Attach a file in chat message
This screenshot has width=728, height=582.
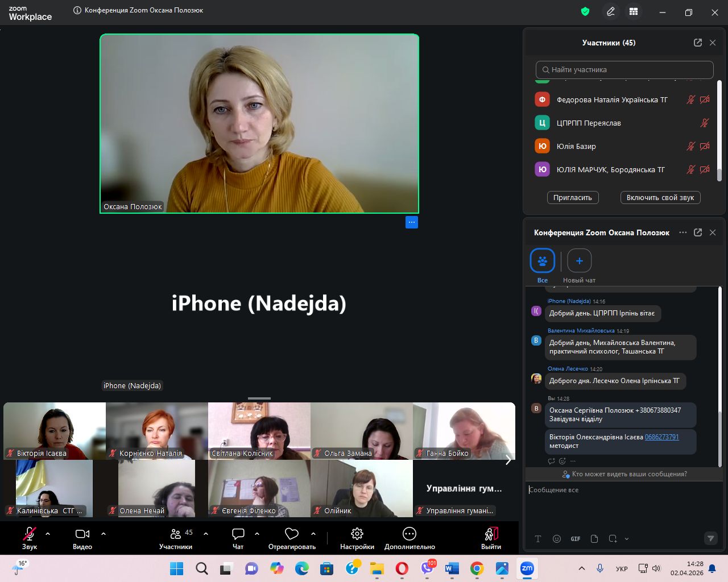click(x=594, y=539)
